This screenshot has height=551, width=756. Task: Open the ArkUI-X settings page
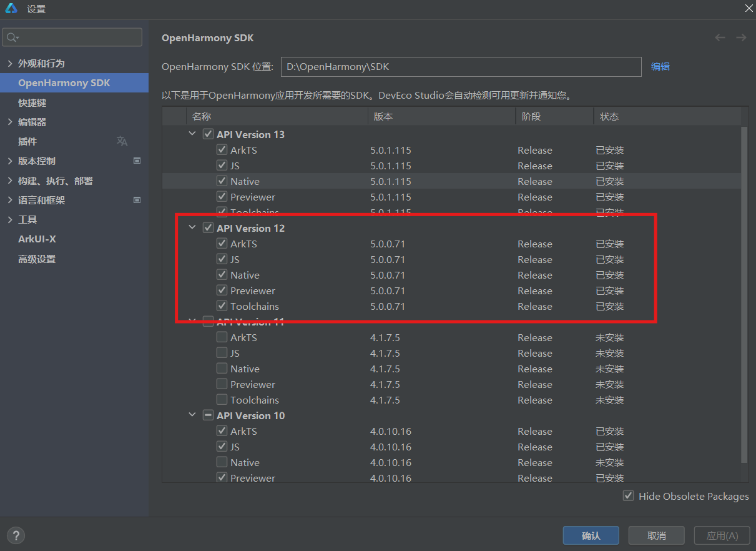(x=37, y=239)
